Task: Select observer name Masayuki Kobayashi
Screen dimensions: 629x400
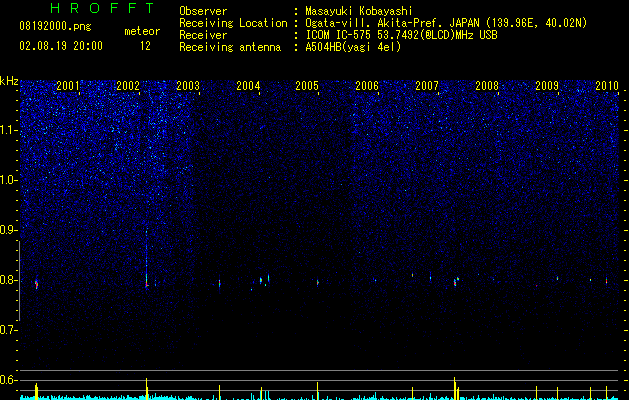Action: click(359, 11)
